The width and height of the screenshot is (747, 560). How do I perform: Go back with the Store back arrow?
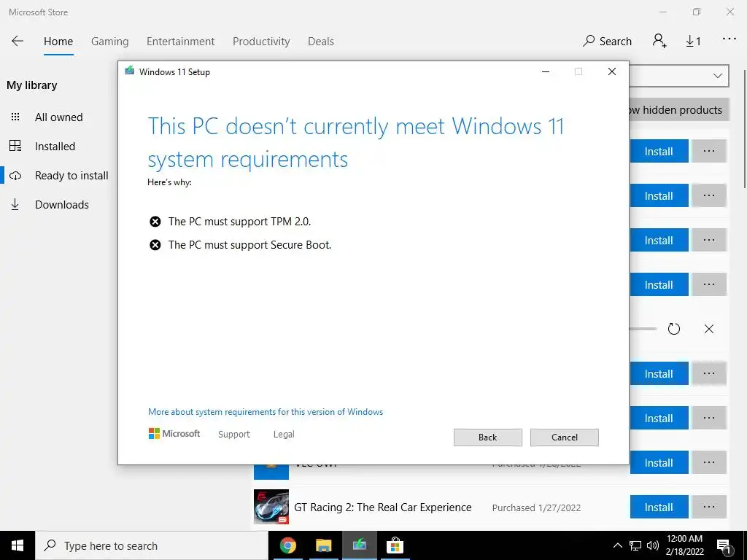click(x=18, y=41)
